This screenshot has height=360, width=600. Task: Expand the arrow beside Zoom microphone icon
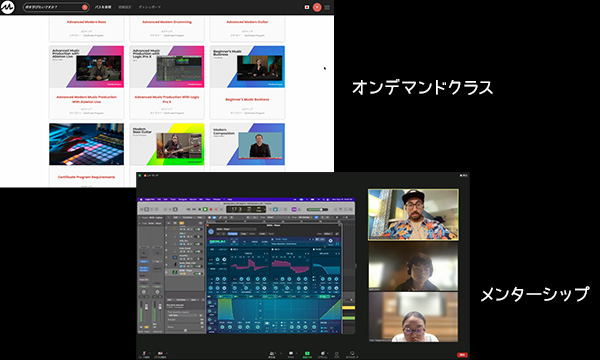pos(149,353)
